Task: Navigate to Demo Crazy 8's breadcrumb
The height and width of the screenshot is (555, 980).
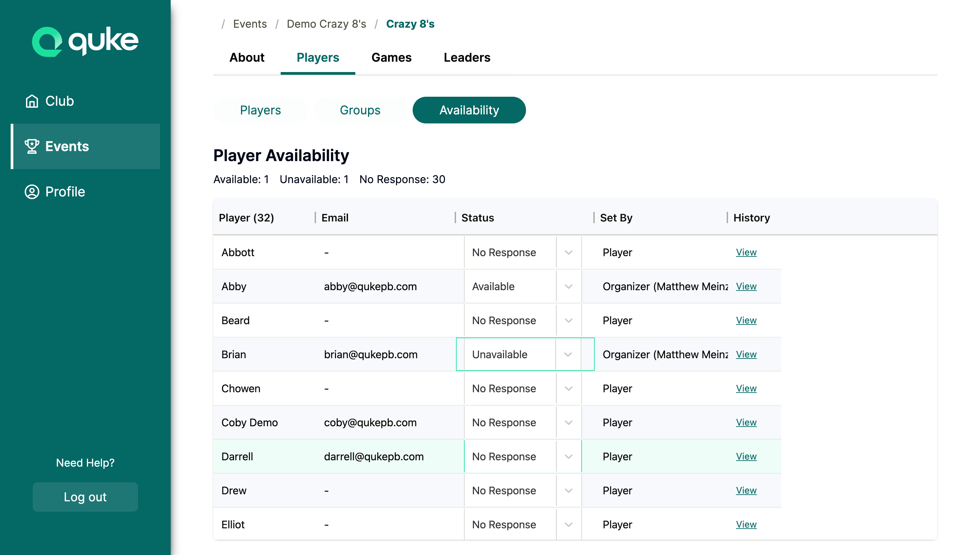Action: pyautogui.click(x=326, y=24)
